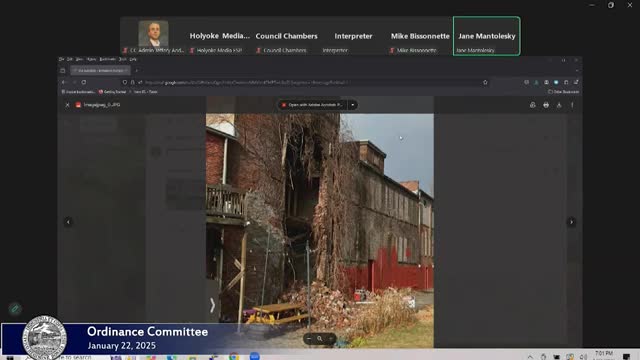Screen dimensions: 640x360
Task: Go to the previous image in preview
Action: (69, 222)
